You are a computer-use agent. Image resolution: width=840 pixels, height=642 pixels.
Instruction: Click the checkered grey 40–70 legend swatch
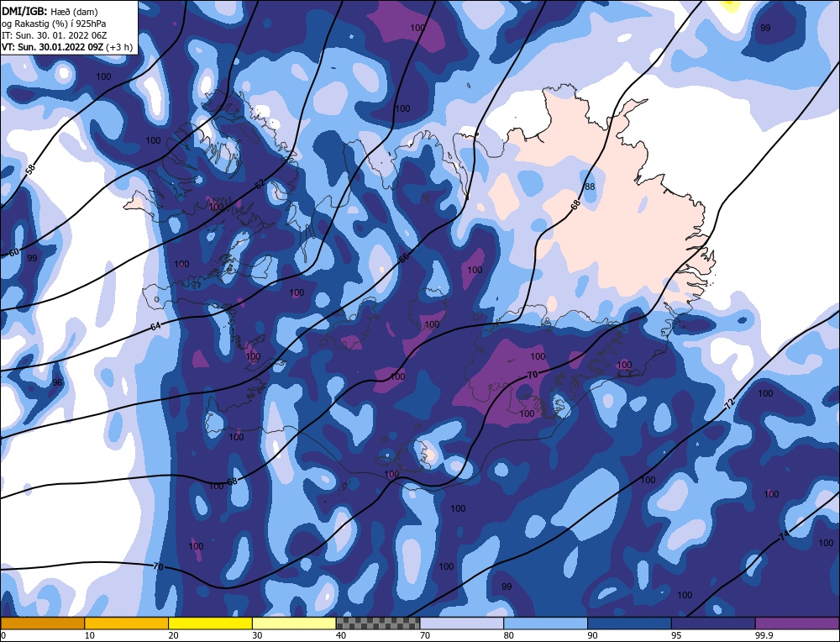tap(378, 623)
